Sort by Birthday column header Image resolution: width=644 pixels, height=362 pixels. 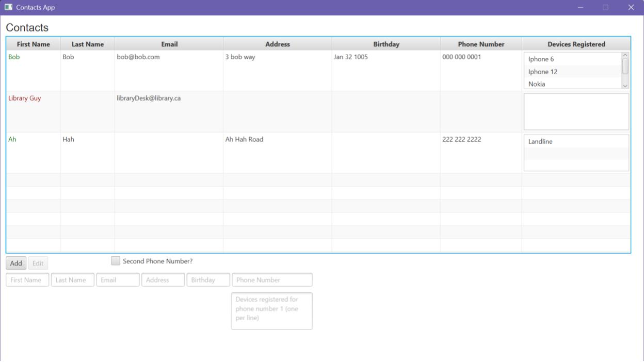[x=386, y=44]
